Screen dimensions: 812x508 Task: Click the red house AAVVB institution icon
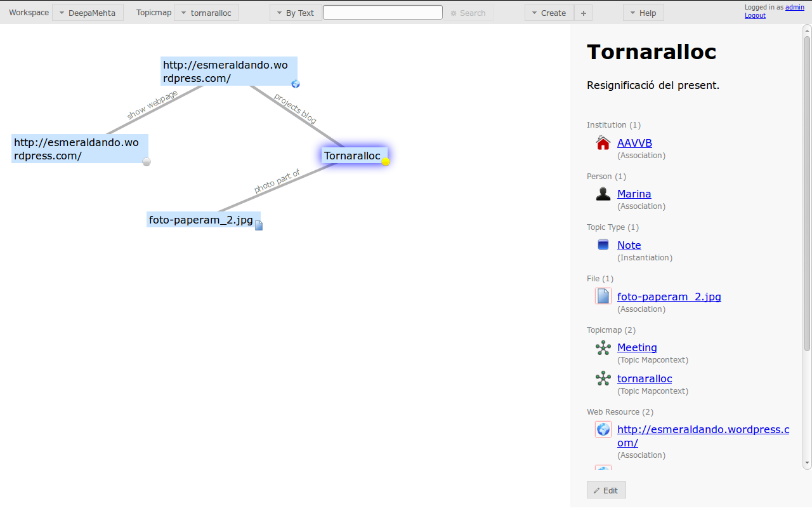603,143
